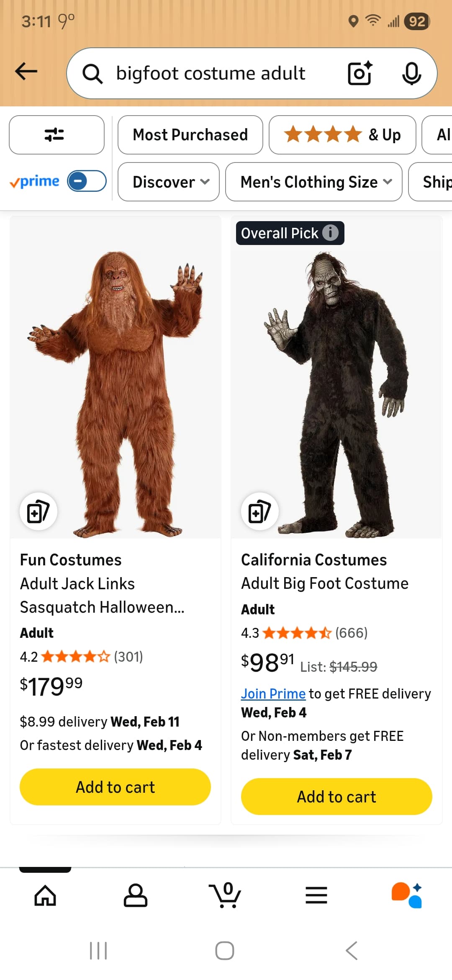Tap the back arrow icon
Screen dimensions: 452x980
[26, 72]
